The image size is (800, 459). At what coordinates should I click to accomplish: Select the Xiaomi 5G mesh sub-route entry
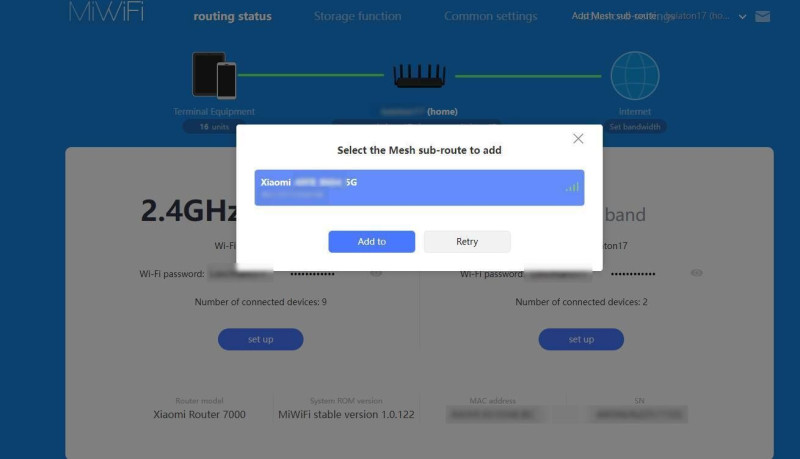[419, 188]
